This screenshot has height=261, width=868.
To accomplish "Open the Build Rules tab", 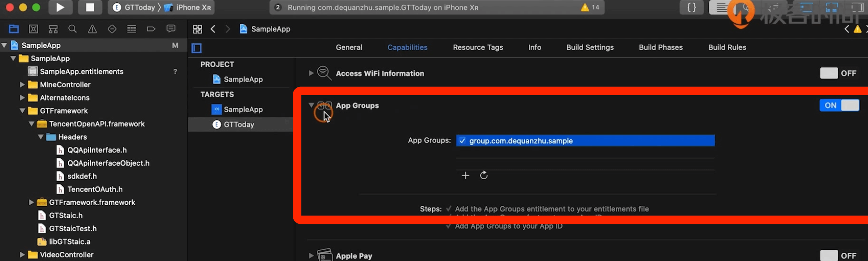I will 727,47.
